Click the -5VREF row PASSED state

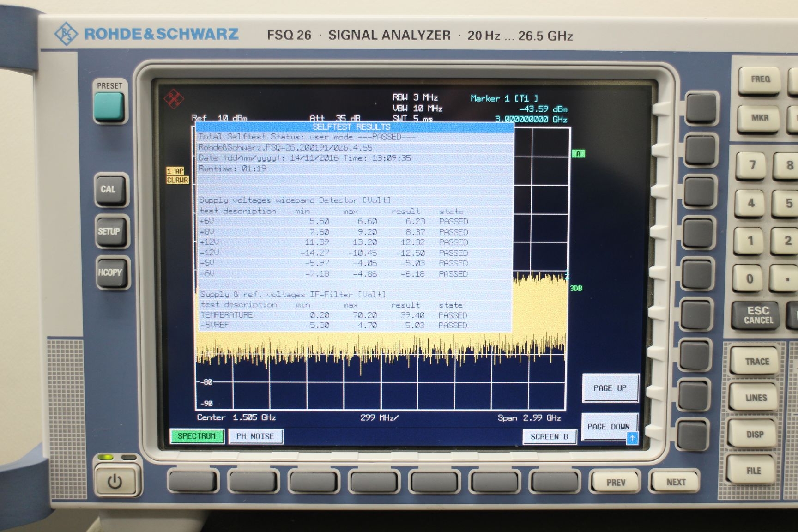click(453, 326)
